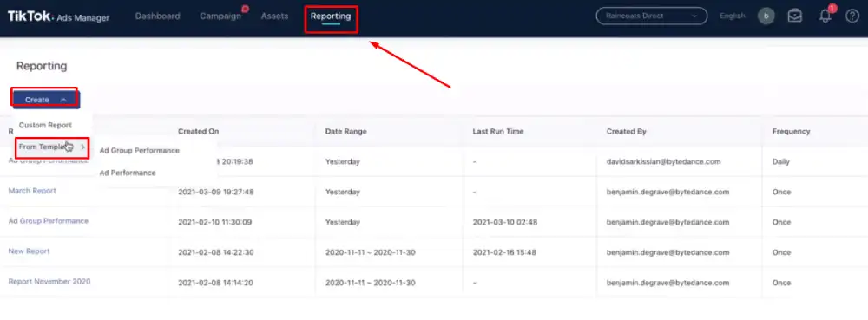Click the Created On column header
The image size is (868, 320).
(x=198, y=132)
